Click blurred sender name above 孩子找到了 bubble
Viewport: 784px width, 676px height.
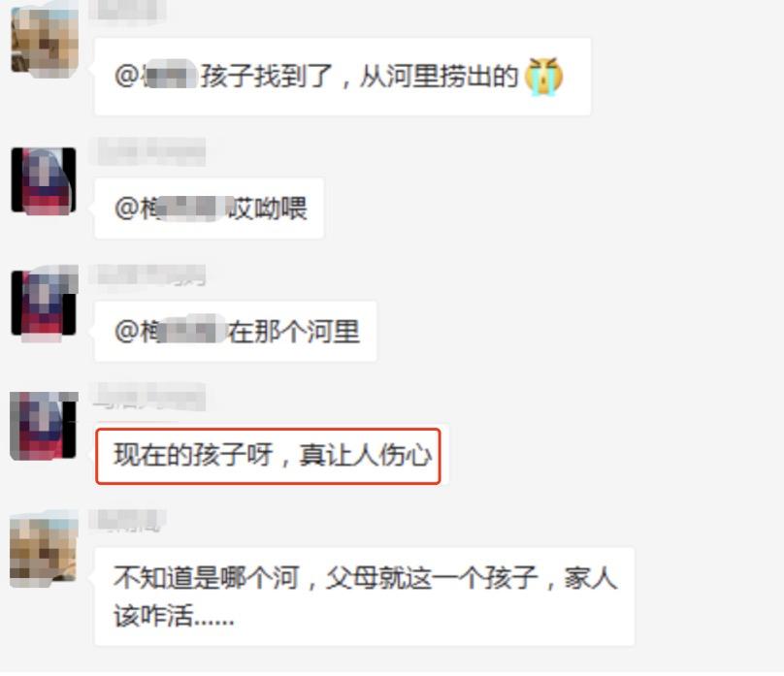(x=127, y=10)
